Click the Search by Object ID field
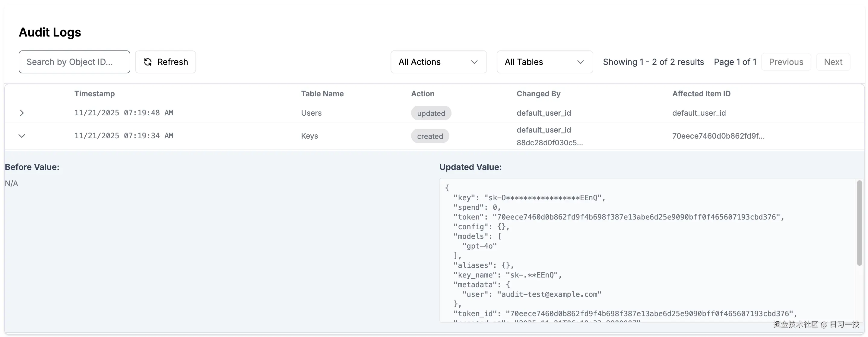Image resolution: width=868 pixels, height=337 pixels. 74,62
